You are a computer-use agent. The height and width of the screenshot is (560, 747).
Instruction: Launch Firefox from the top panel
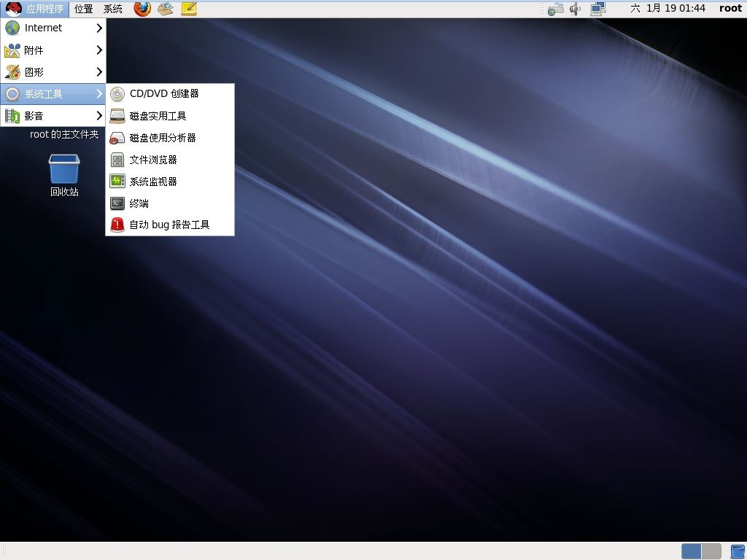tap(142, 9)
